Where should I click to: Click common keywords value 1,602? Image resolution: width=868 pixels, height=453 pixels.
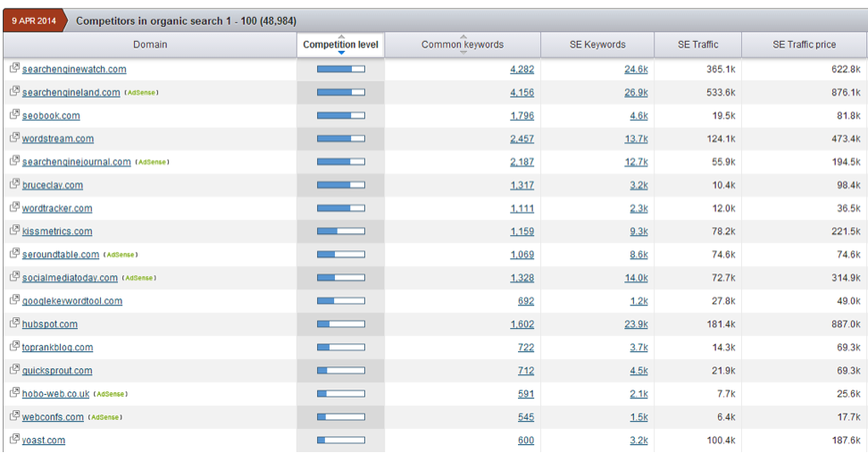tap(522, 324)
